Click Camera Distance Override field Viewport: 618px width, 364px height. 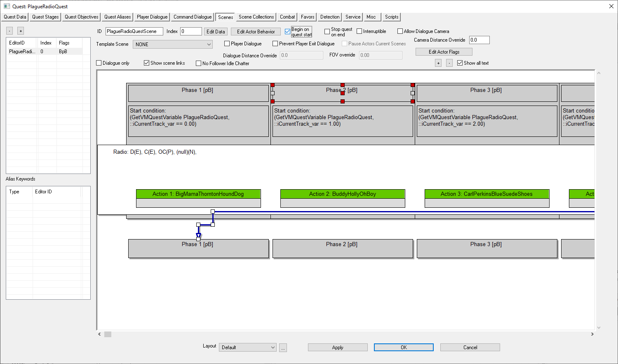(x=479, y=40)
